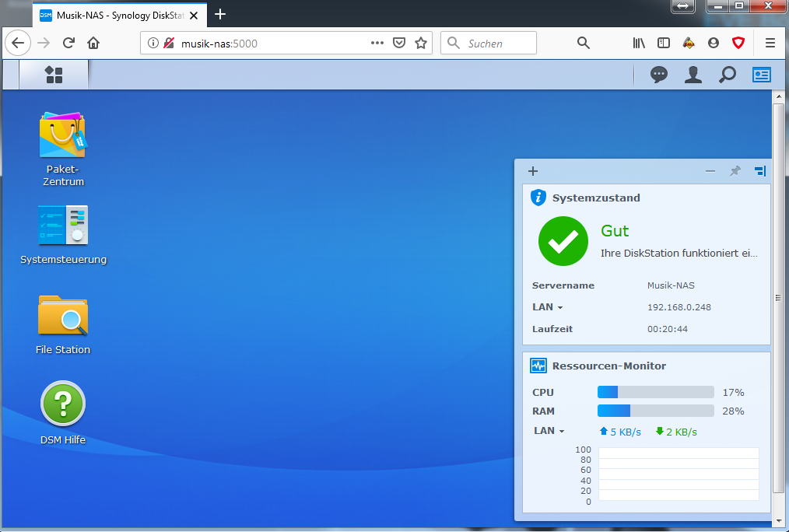
Task: Click the RAM usage bar
Action: [x=656, y=411]
